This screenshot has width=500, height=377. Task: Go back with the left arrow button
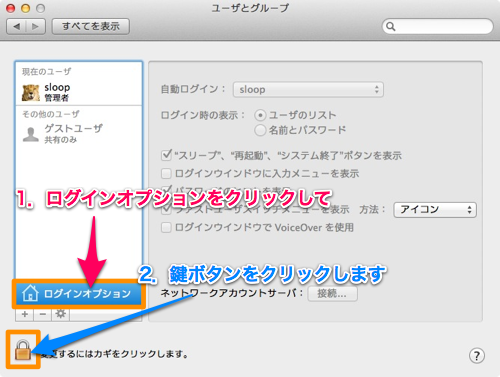click(x=16, y=26)
